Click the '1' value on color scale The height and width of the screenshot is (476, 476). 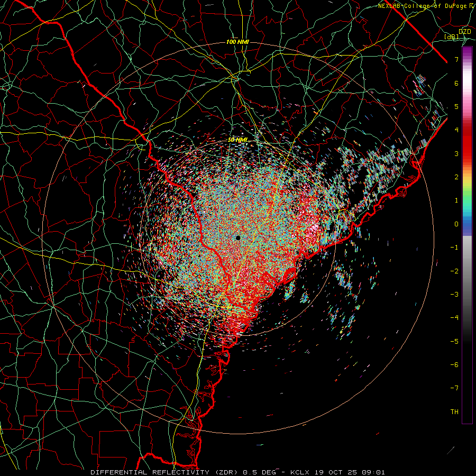click(456, 200)
